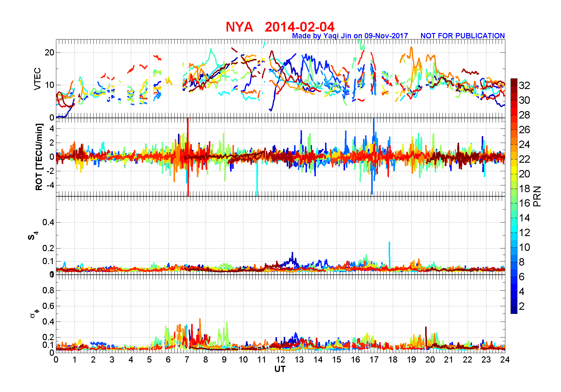
Task: Click x-axis tick label 17
Action: tap(374, 360)
